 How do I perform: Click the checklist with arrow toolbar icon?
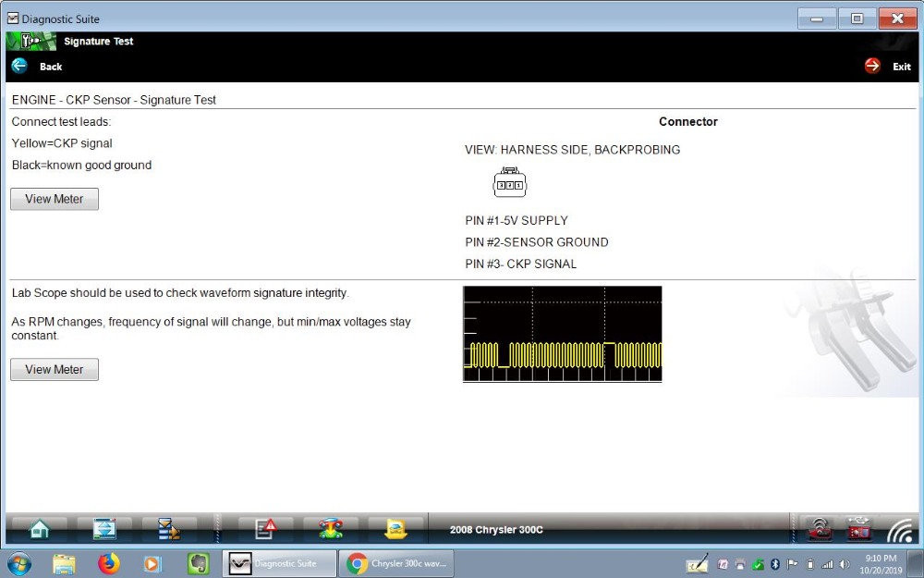tap(169, 529)
